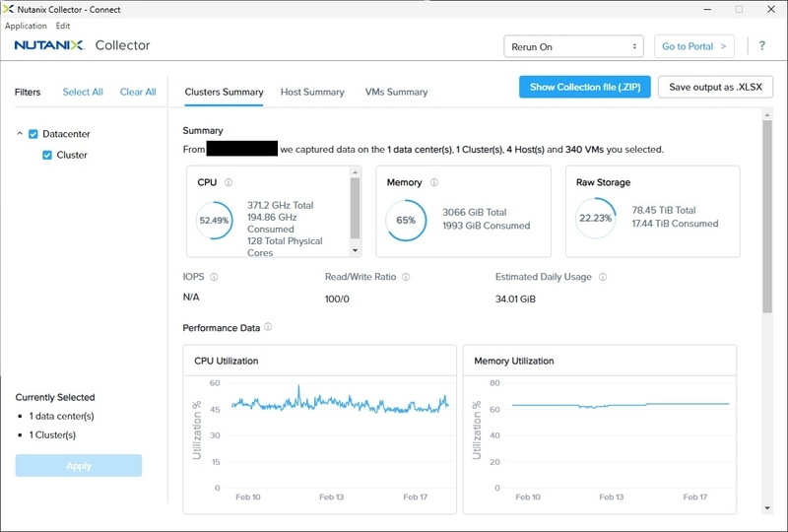Click the Select All link

[x=83, y=92]
